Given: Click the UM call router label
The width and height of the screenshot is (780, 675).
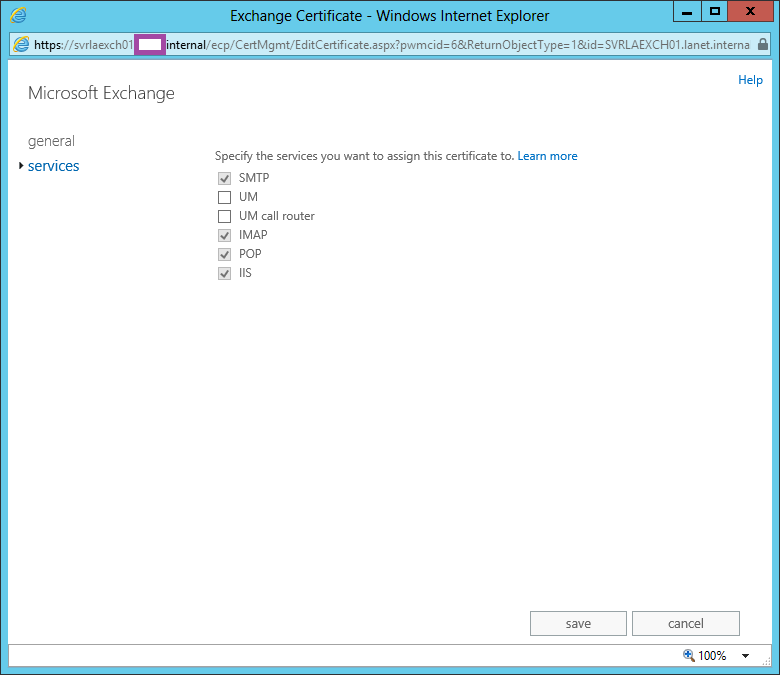Looking at the screenshot, I should point(277,216).
